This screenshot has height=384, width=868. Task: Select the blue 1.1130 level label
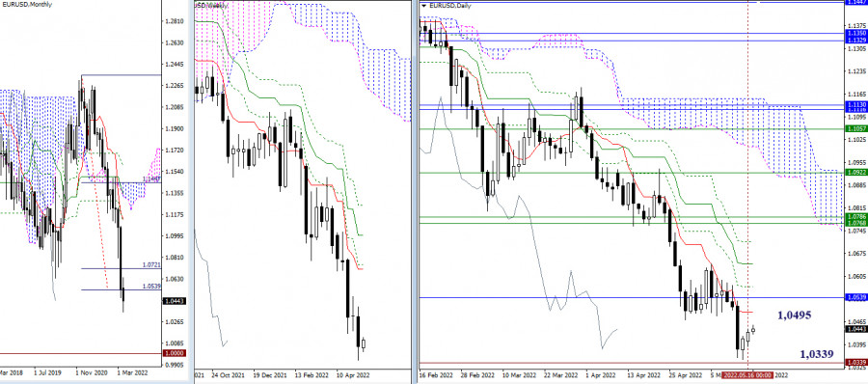click(x=855, y=105)
